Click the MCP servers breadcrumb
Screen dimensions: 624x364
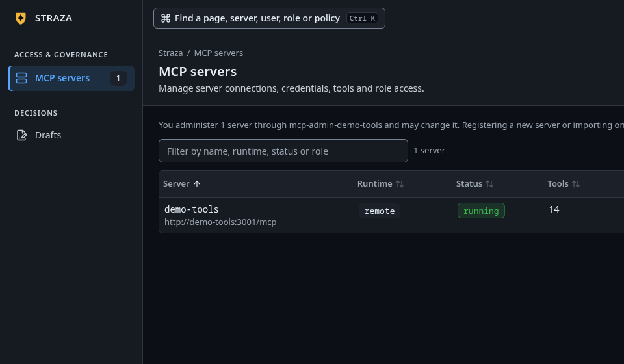(x=218, y=53)
